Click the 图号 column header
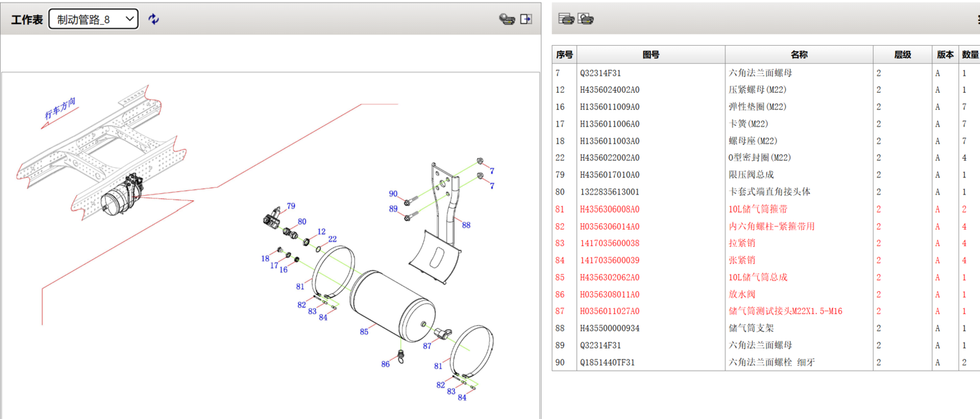 (x=651, y=55)
